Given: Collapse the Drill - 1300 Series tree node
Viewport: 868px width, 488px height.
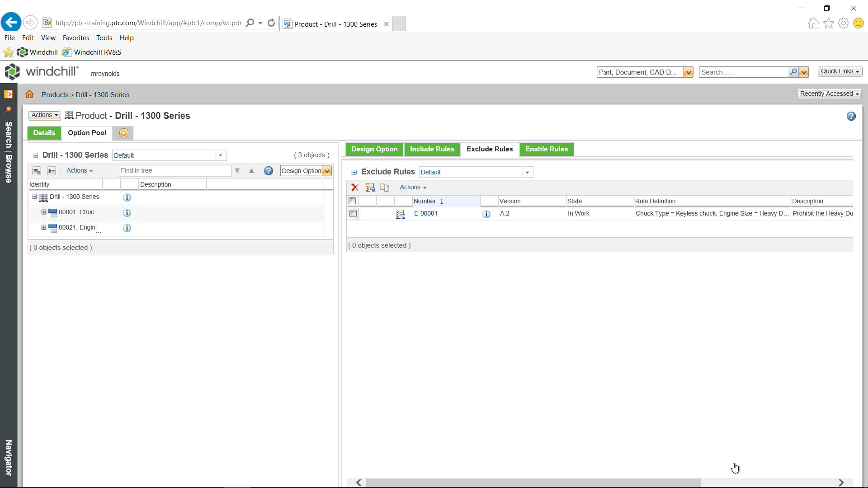Looking at the screenshot, I should tap(34, 197).
